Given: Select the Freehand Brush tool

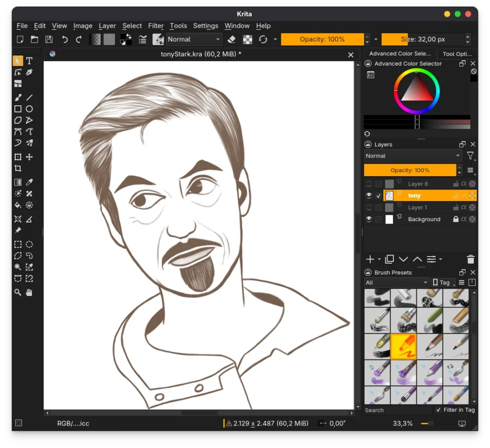Looking at the screenshot, I should tap(18, 98).
